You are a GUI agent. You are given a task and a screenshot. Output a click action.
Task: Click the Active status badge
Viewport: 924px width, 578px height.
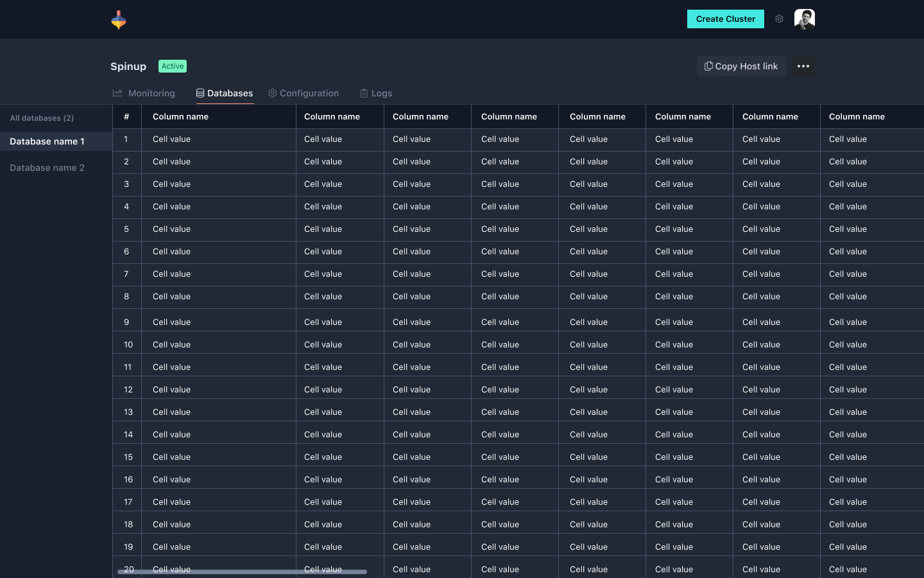click(173, 66)
